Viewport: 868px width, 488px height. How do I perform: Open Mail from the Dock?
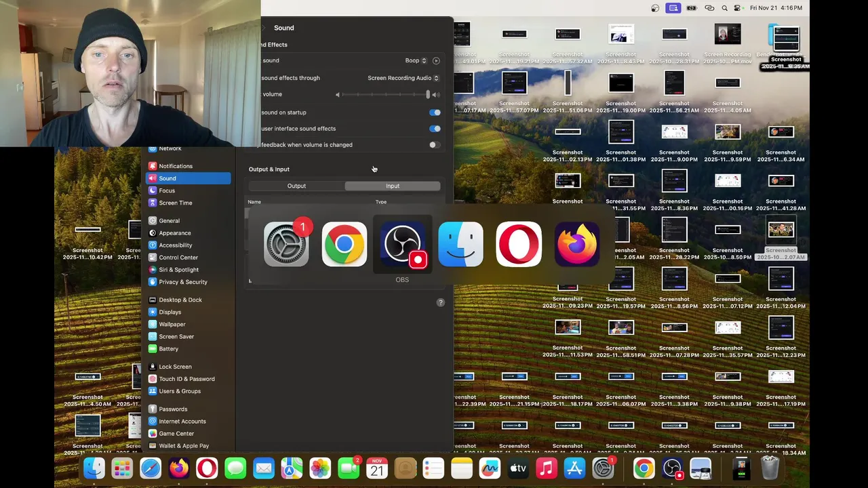click(264, 468)
